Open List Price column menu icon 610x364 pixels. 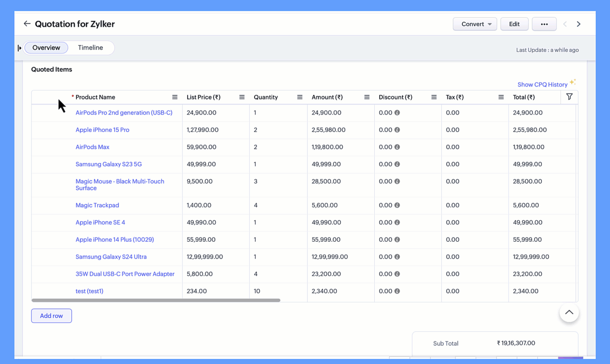pos(242,97)
